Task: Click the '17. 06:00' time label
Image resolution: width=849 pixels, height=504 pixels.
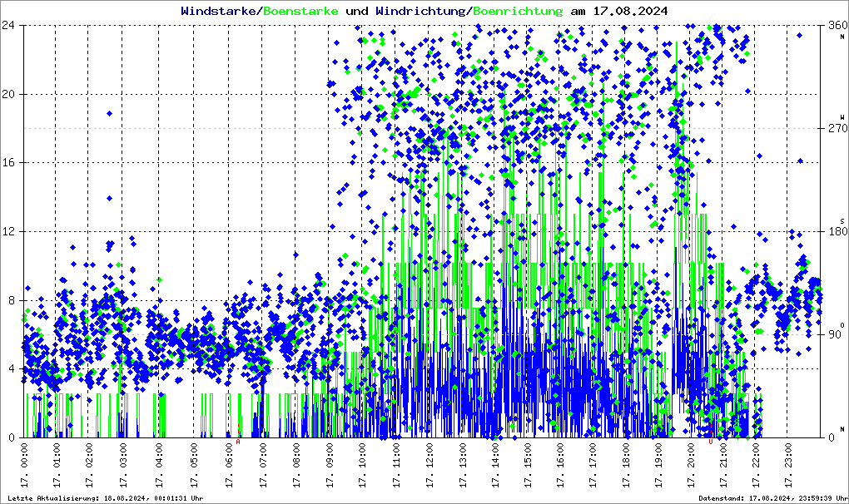Action: [229, 465]
